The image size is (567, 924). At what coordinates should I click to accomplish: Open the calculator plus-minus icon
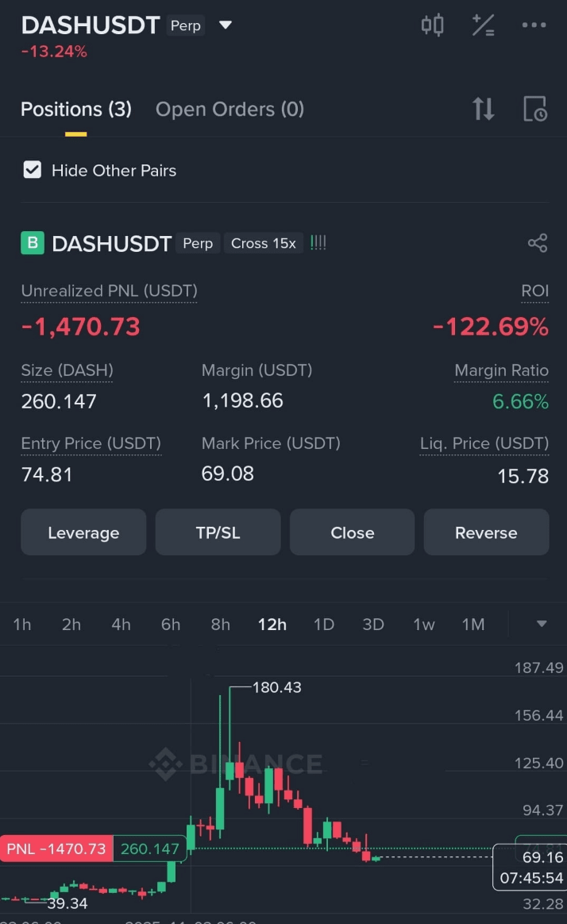(x=484, y=25)
